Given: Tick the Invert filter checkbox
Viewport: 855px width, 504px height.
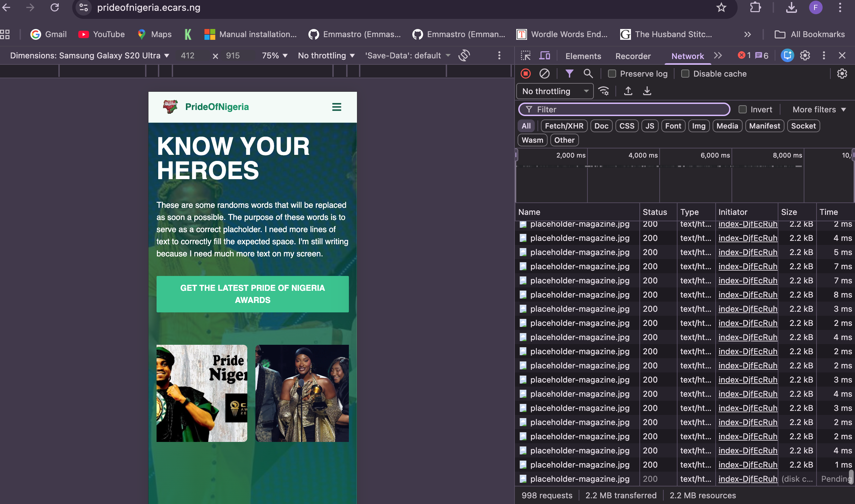Looking at the screenshot, I should coord(743,109).
